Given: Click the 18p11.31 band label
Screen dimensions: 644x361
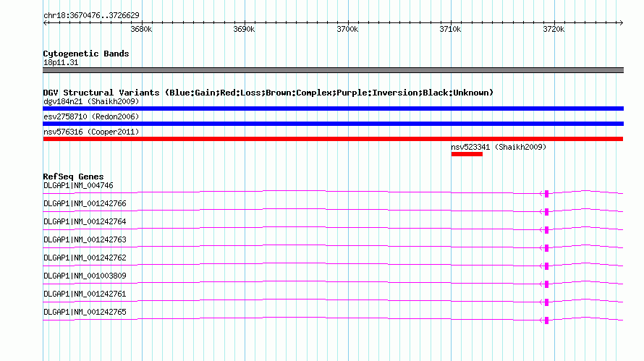Looking at the screenshot, I should (x=61, y=62).
